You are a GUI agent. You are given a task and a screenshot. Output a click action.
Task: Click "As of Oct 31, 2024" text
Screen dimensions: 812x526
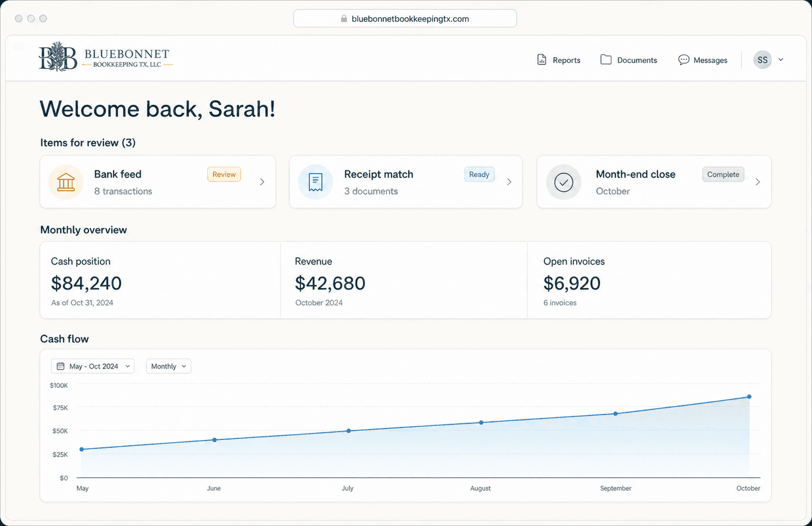pos(82,303)
